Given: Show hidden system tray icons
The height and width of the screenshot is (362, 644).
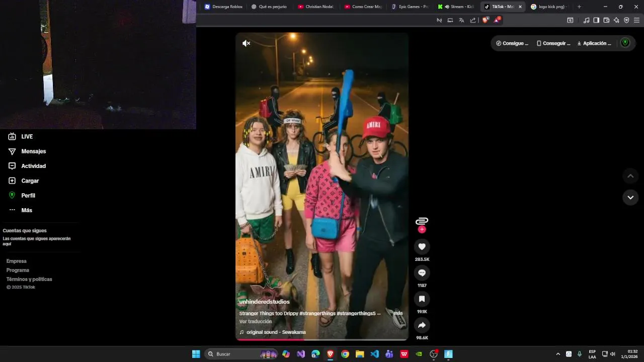Looking at the screenshot, I should 557,354.
